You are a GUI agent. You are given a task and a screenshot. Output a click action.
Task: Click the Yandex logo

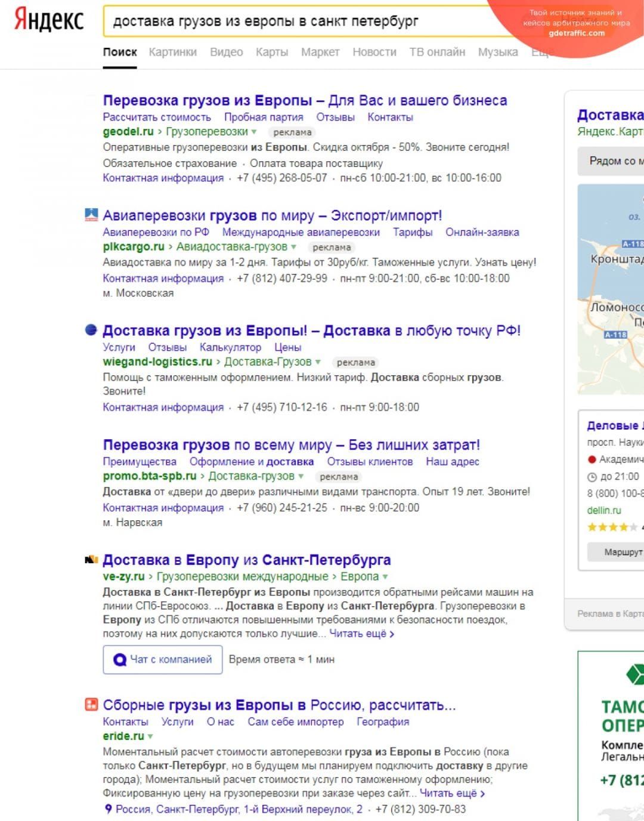(49, 20)
